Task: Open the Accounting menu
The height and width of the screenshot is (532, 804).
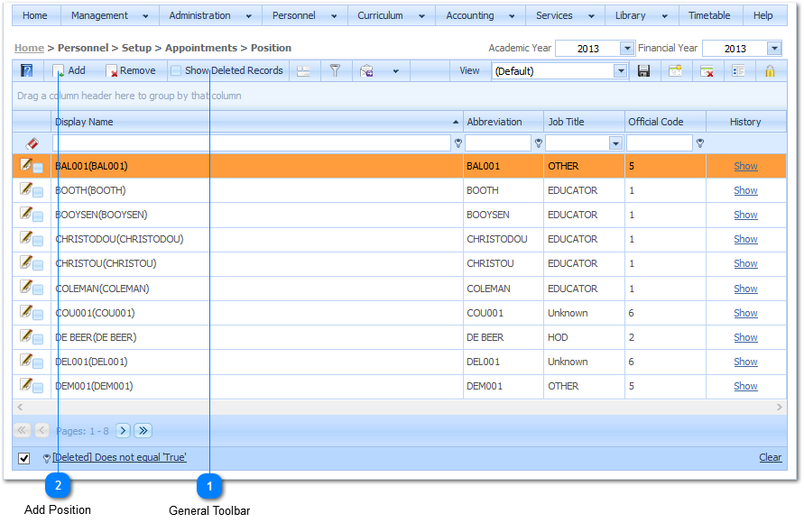Action: [x=480, y=15]
